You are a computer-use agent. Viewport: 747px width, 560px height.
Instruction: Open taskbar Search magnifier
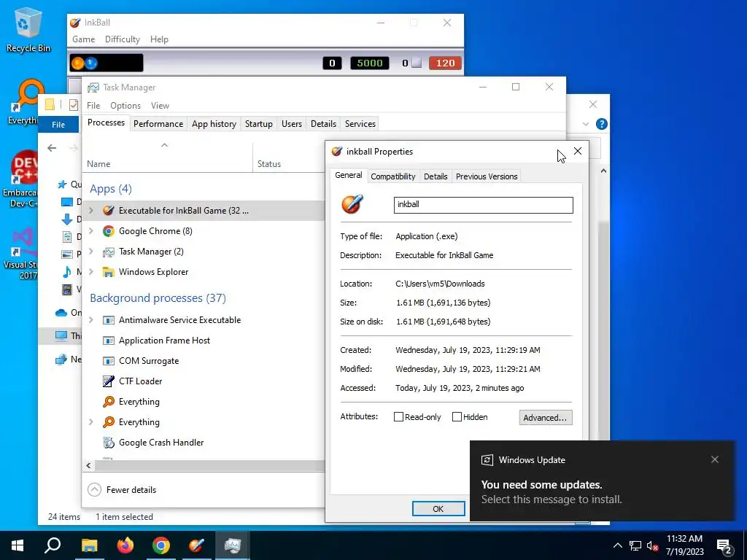pyautogui.click(x=53, y=545)
